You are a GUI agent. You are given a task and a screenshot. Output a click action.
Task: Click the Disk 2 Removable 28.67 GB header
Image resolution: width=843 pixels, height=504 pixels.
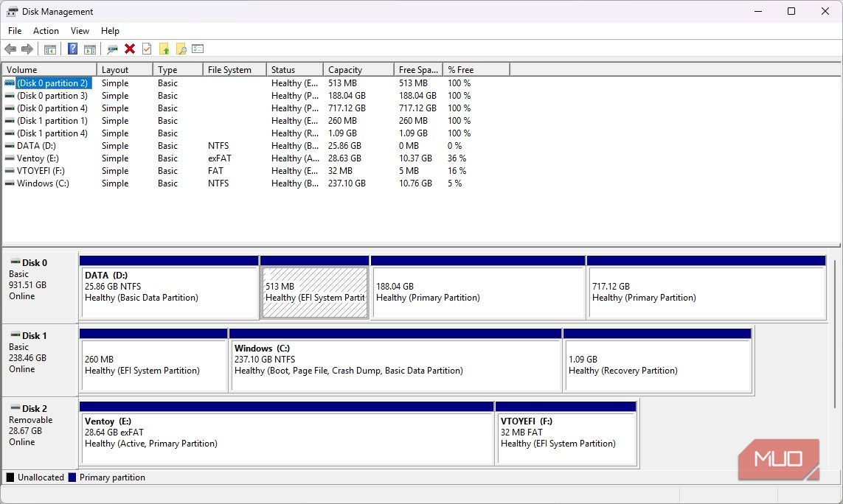[41, 433]
